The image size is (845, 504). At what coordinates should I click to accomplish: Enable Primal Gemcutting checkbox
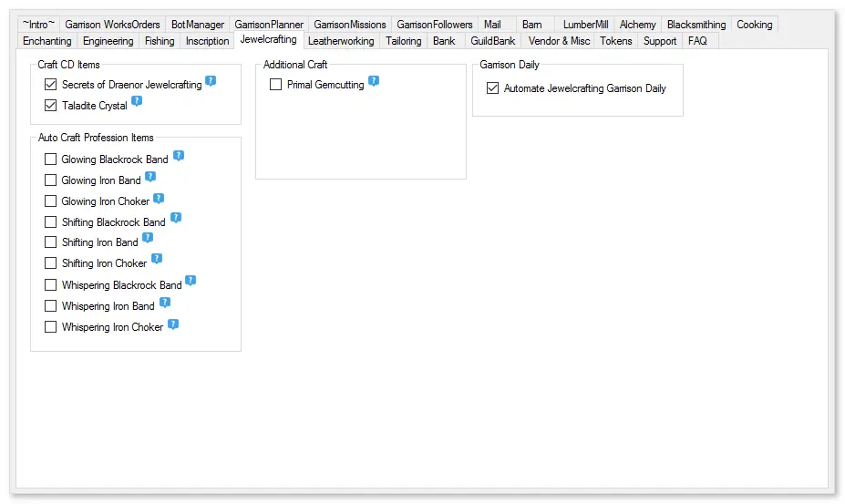[x=276, y=85]
